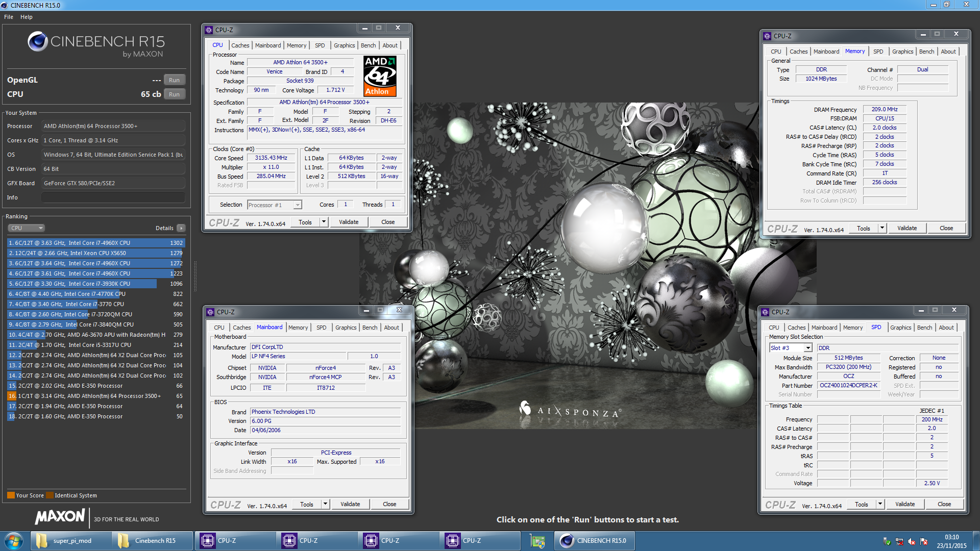Open the File menu in Cinebench
Viewport: 980px width, 551px height.
tap(9, 17)
